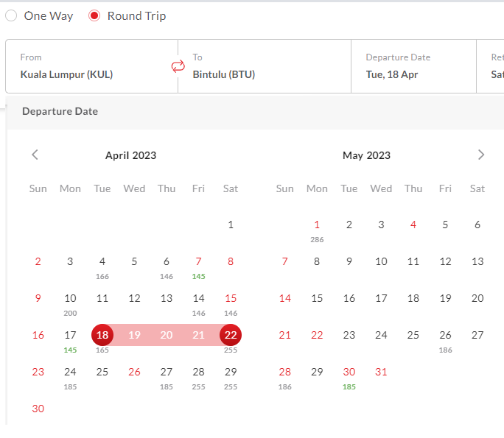Open the To destination field

[x=265, y=66]
